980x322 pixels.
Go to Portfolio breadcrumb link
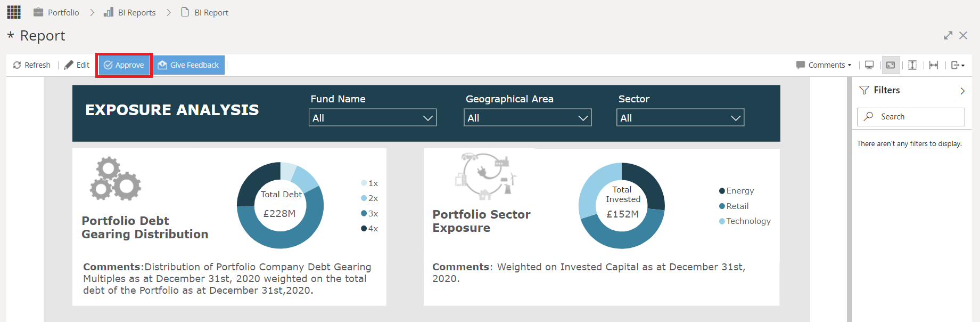[63, 12]
